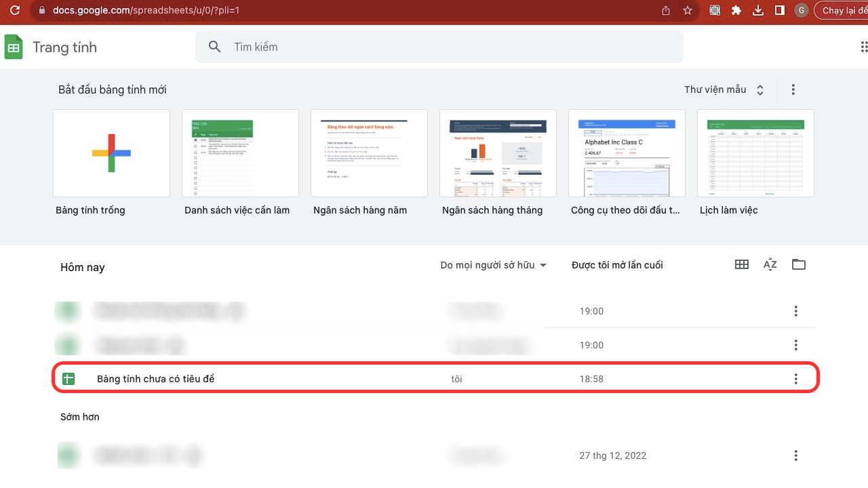
Task: Open the A-Z sort options
Action: click(x=770, y=264)
